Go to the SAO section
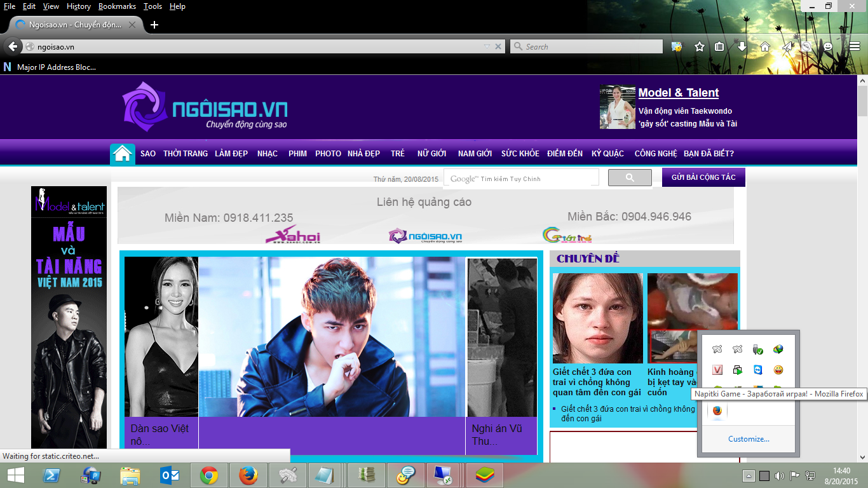Viewport: 868px width, 488px height. (148, 154)
